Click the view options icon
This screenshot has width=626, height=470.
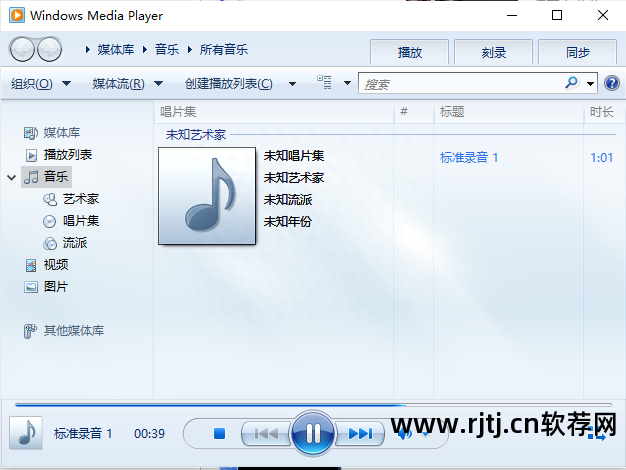[x=324, y=82]
